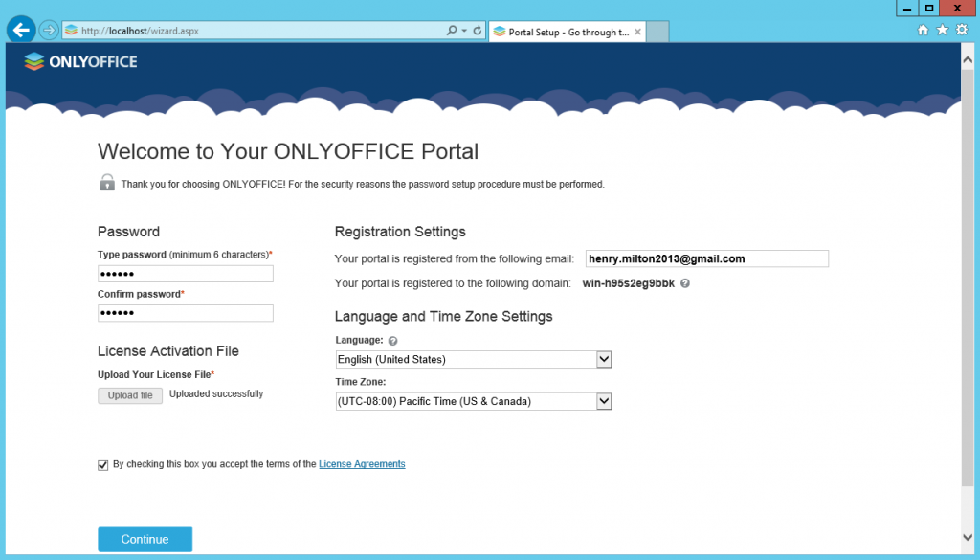Open address bar search dropdown arrow
This screenshot has height=560, width=980.
click(464, 30)
